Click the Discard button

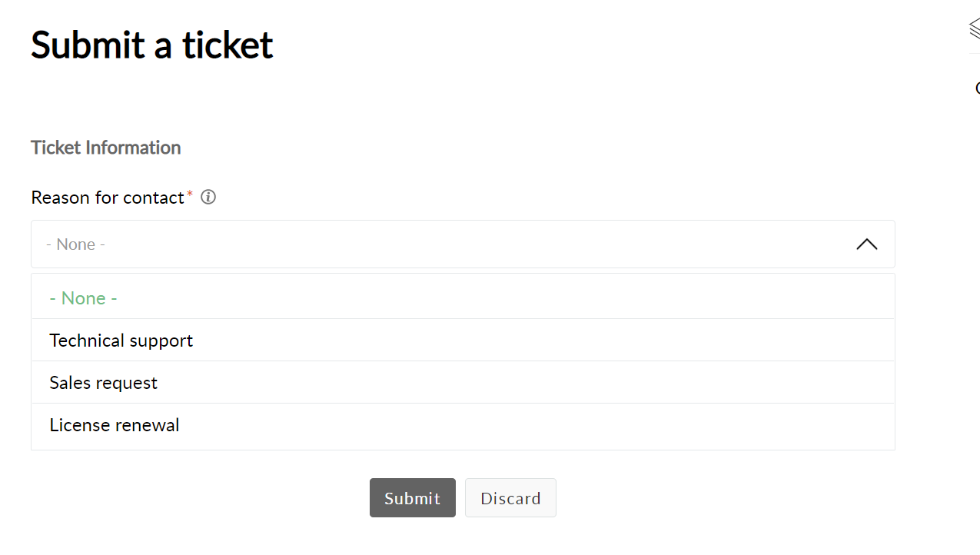point(510,498)
